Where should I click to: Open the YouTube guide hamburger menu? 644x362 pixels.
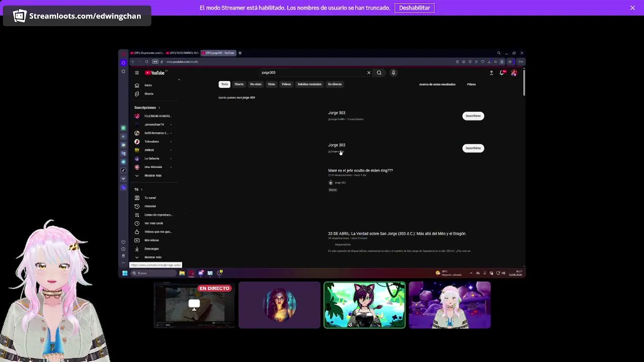click(137, 73)
